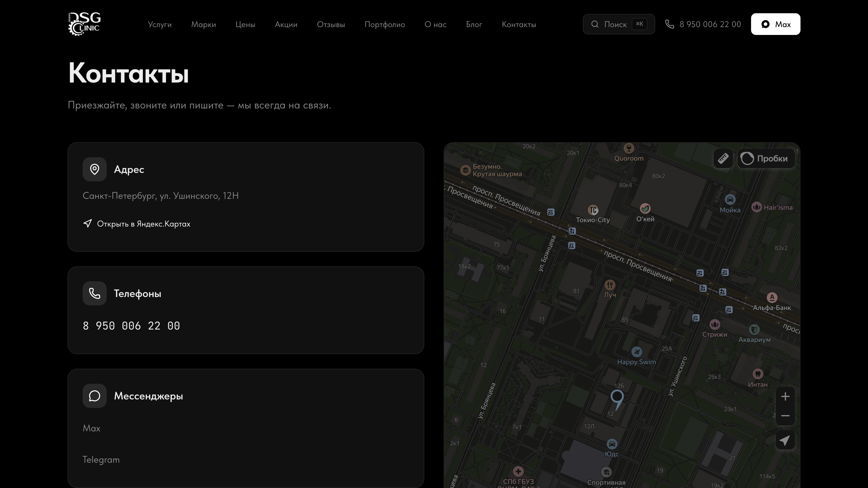Open the Telegram messenger link
The width and height of the screenshot is (868, 488).
click(101, 459)
